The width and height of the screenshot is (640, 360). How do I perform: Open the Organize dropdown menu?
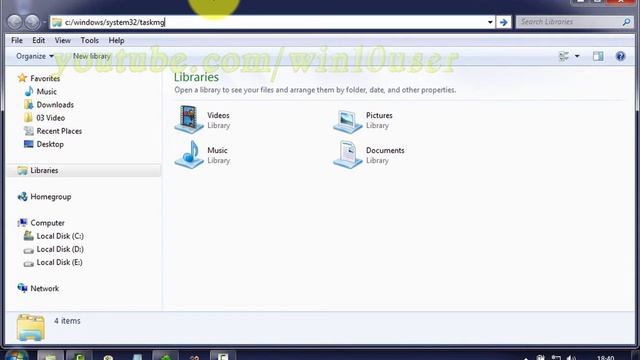point(35,56)
